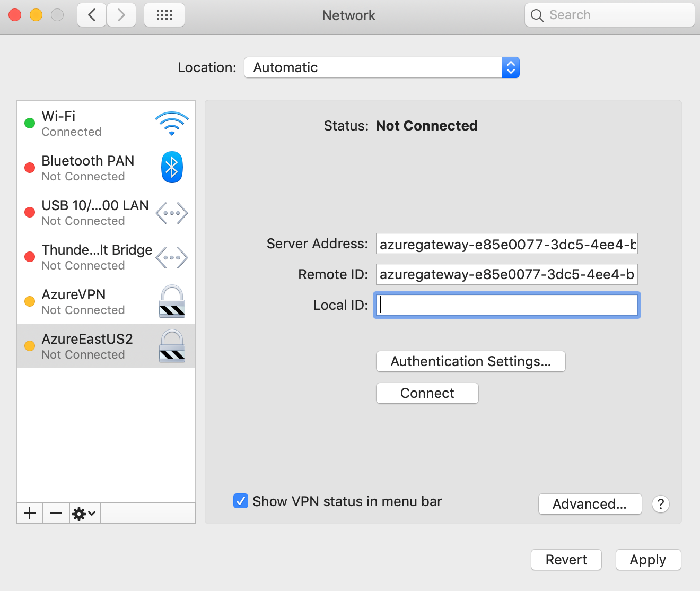Click the Wi-Fi Connected status label

[x=72, y=132]
